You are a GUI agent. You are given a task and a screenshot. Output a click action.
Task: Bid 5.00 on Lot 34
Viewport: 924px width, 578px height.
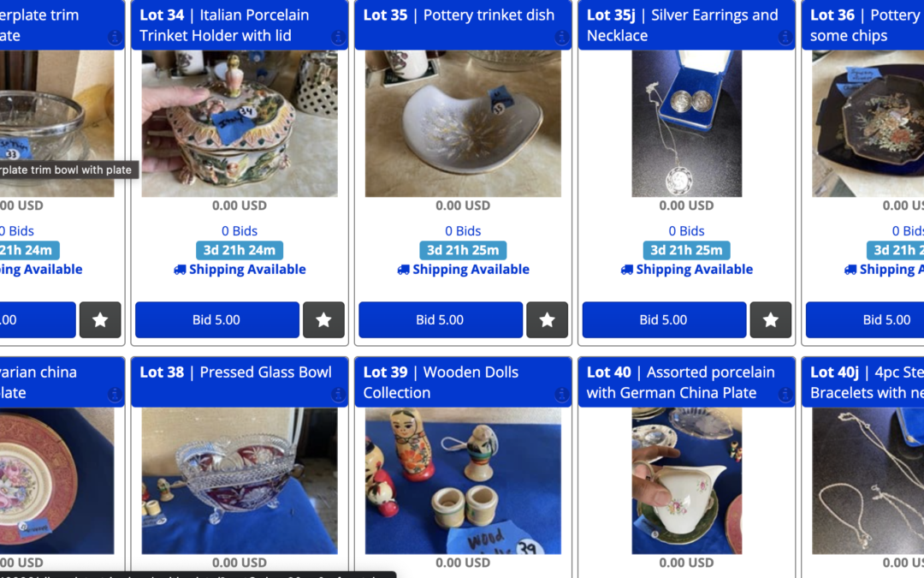216,319
